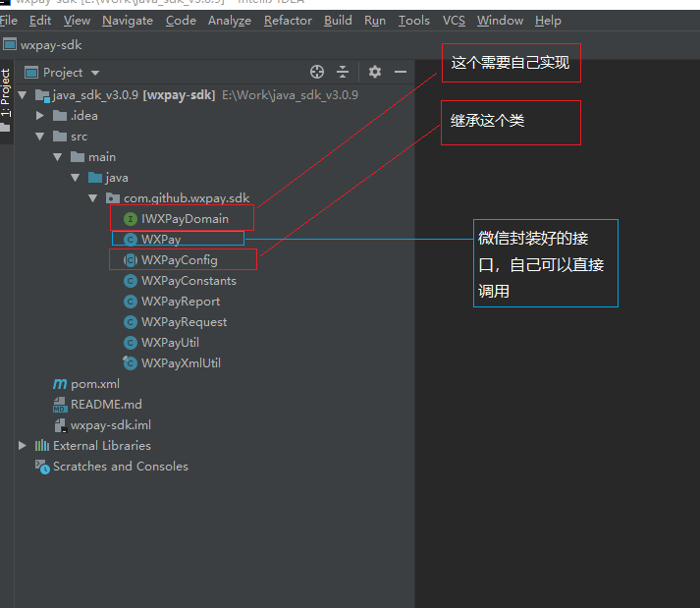Click the Collapse All icon
Viewport: 700px width, 608px height.
click(x=343, y=72)
